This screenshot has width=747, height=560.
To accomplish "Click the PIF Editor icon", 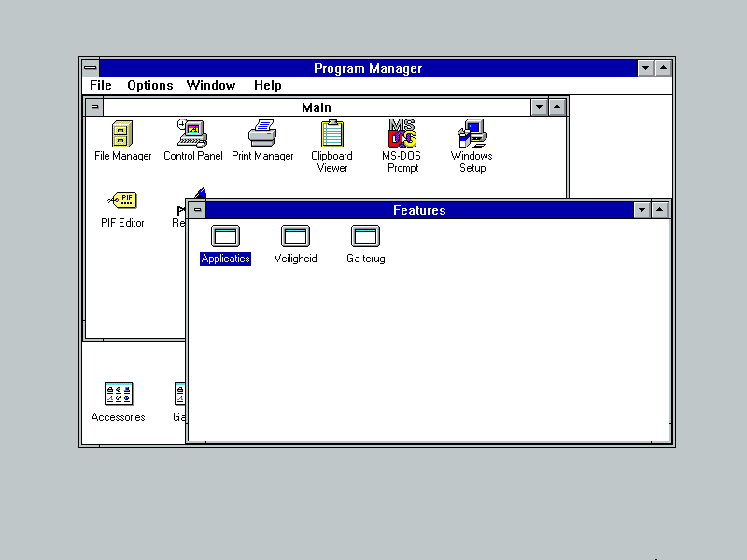I will (x=122, y=201).
